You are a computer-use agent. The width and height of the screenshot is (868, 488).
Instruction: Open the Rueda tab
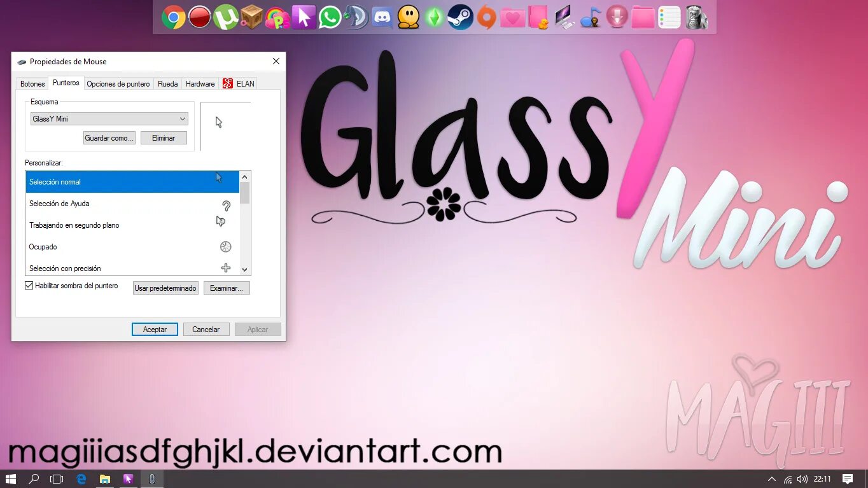(x=167, y=83)
